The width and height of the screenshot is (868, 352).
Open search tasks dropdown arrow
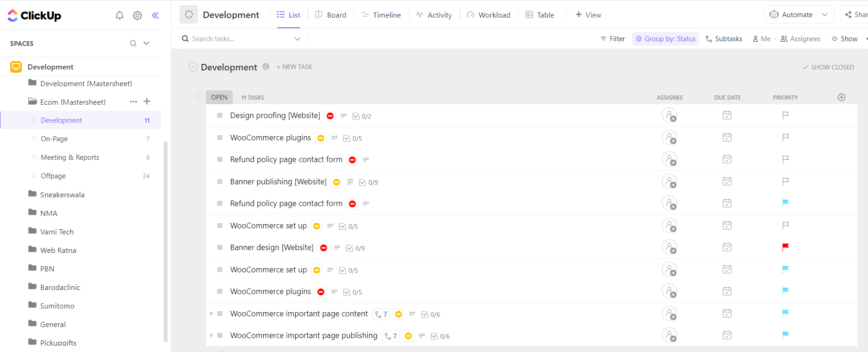tap(298, 39)
